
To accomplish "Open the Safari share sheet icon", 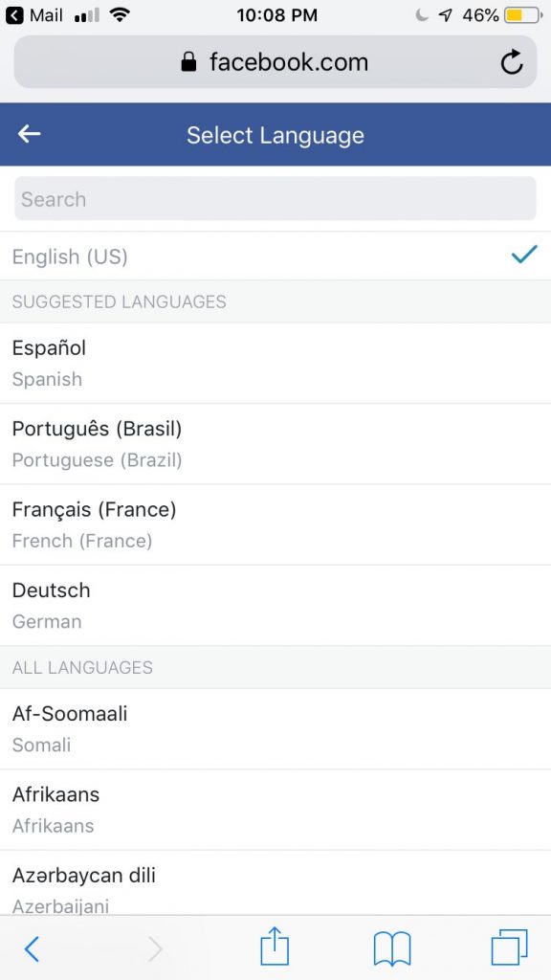I will coord(275,947).
